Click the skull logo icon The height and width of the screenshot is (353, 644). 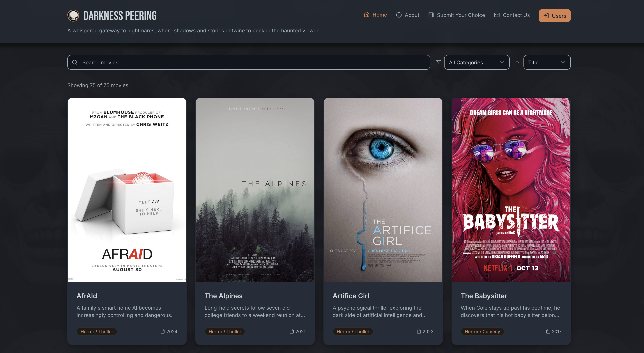[x=73, y=15]
